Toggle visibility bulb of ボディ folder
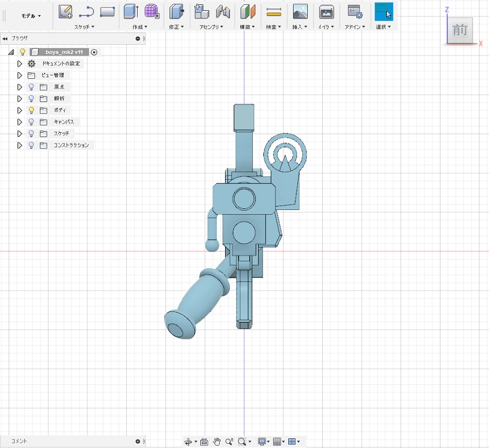Screen dimensions: 489x448 (x=31, y=110)
